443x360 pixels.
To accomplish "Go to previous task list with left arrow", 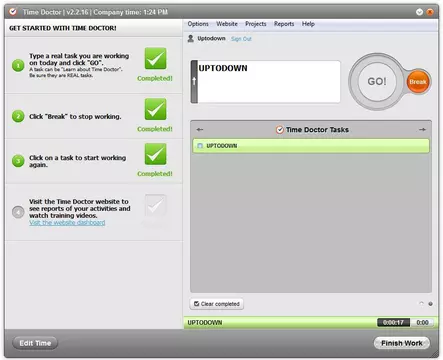I will pyautogui.click(x=200, y=129).
